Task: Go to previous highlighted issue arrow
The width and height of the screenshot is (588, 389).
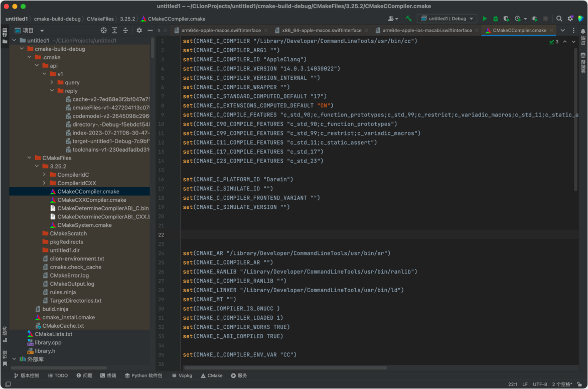Action: (x=565, y=42)
